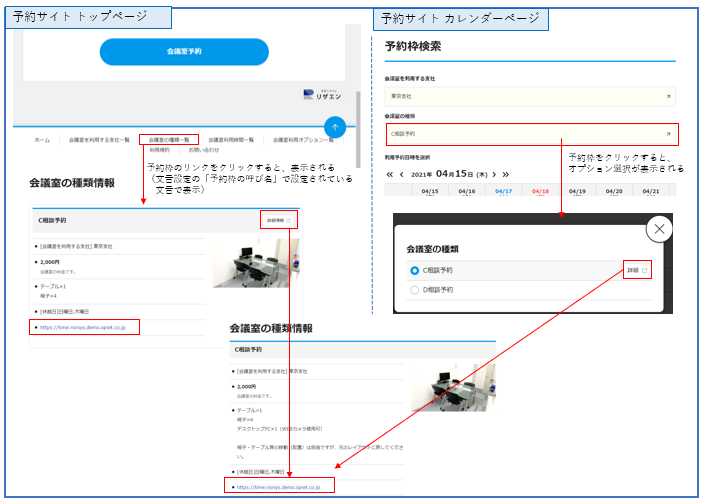Open the 利用規約 footer link

(x=160, y=150)
